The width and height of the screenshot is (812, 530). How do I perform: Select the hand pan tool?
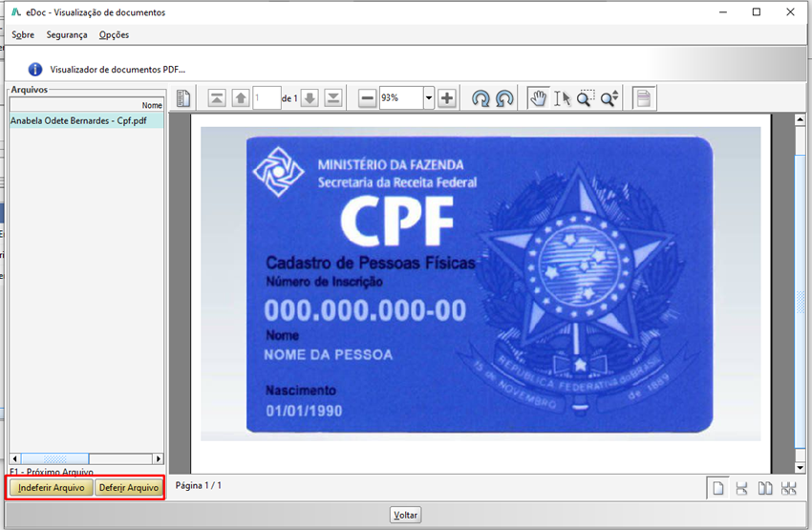539,97
